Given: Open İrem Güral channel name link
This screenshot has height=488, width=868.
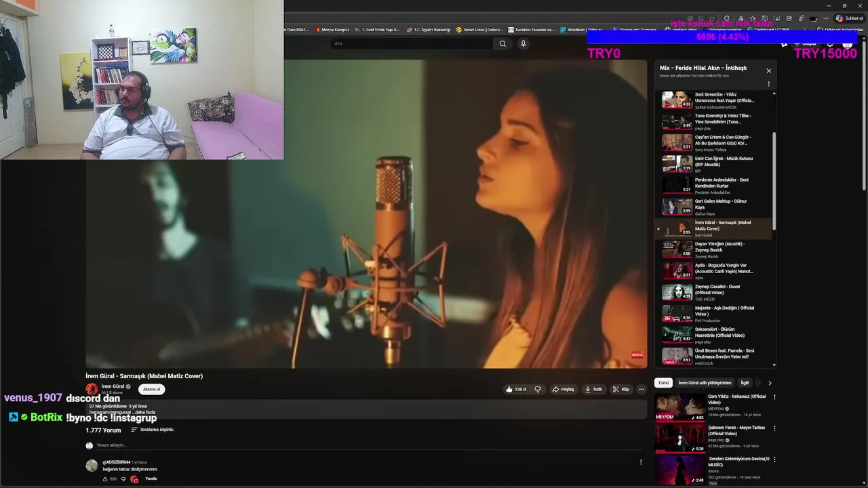Looking at the screenshot, I should pos(113,386).
